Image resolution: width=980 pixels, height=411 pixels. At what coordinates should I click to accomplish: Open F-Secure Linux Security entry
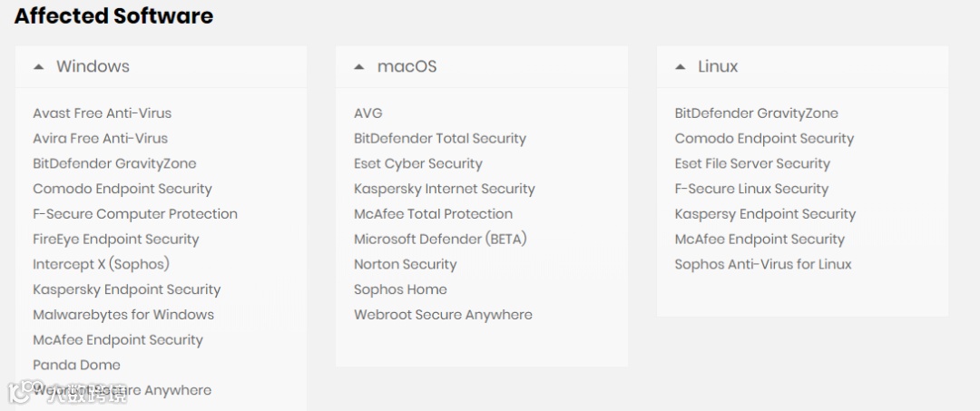coord(751,189)
